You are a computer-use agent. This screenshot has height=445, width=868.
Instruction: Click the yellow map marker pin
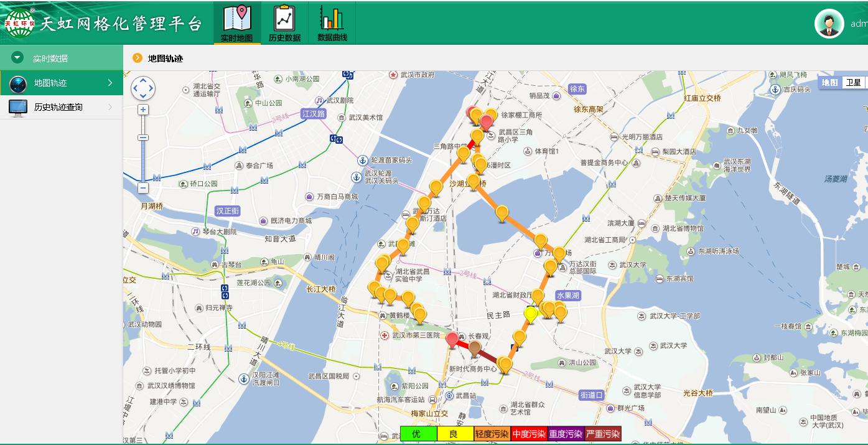(530, 314)
